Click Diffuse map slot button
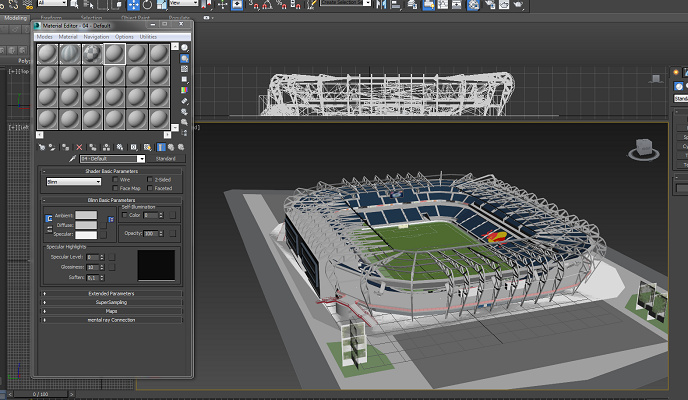This screenshot has height=400, width=688. tap(103, 225)
